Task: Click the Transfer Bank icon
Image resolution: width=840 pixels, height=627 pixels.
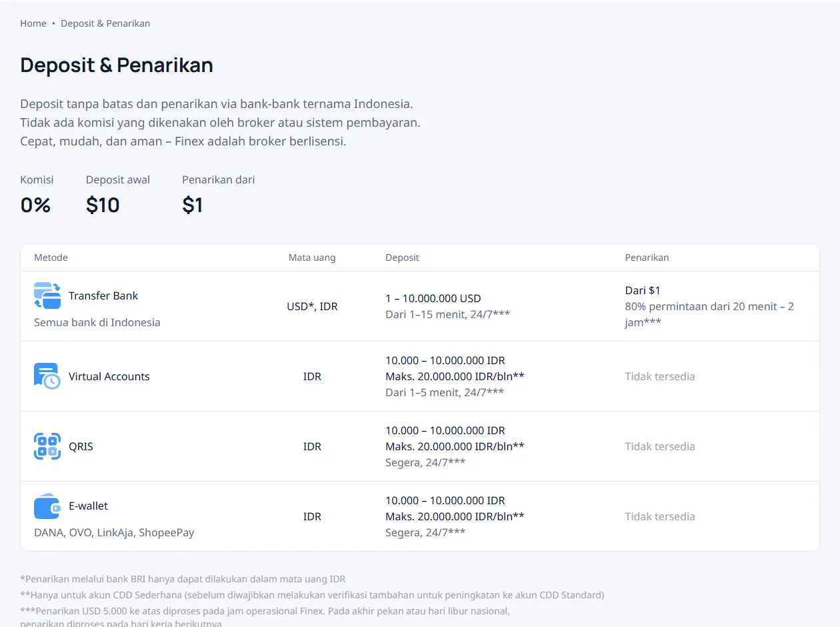Action: (47, 295)
